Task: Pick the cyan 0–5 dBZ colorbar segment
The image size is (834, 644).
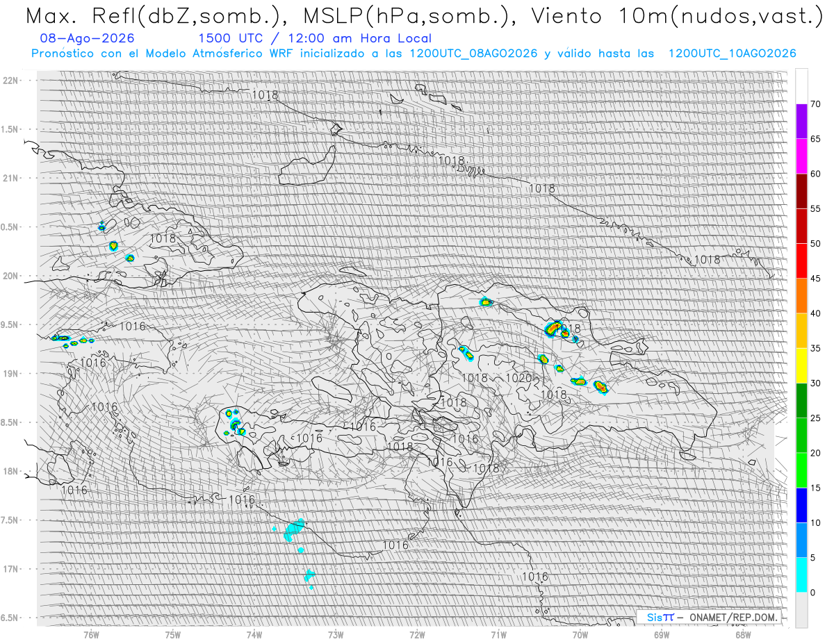Action: coord(801,575)
